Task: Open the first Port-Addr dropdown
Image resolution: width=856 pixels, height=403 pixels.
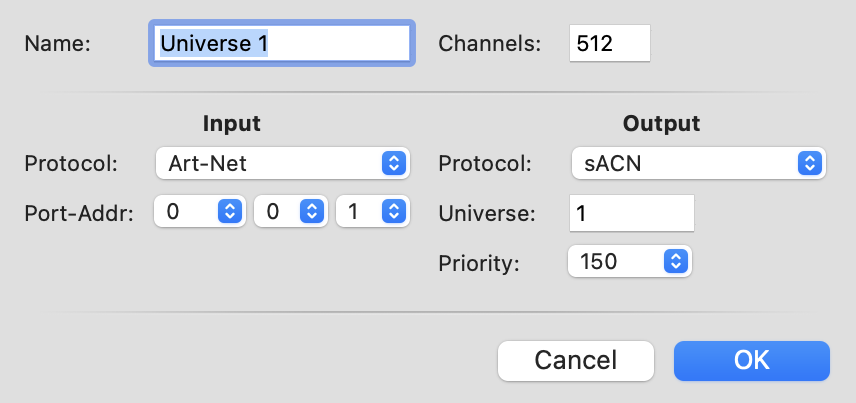Action: pos(200,211)
